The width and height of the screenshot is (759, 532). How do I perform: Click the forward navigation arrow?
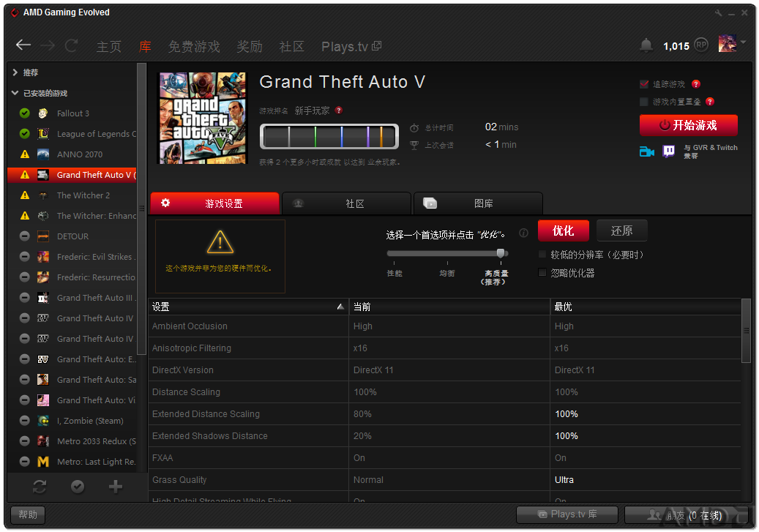pos(48,45)
